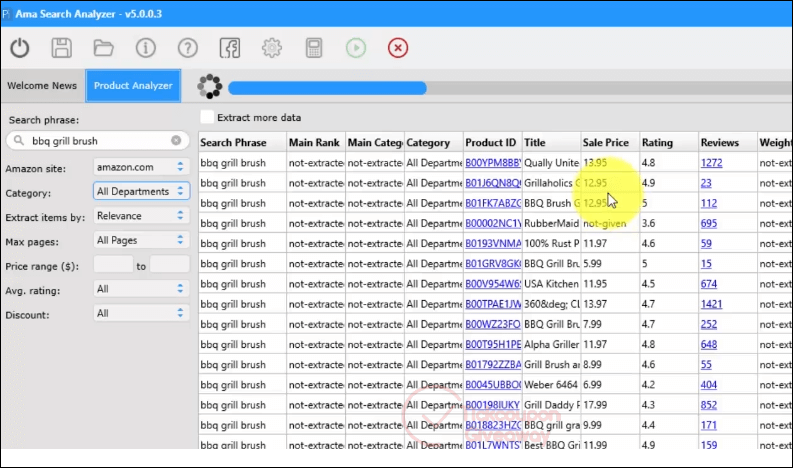
Task: Open product ID link B00T95H1PE
Action: tap(493, 345)
